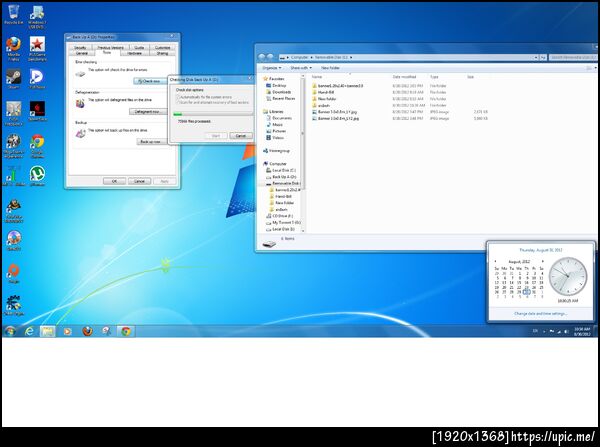The width and height of the screenshot is (600, 447).
Task: Switch to the Security tab
Action: (80, 47)
